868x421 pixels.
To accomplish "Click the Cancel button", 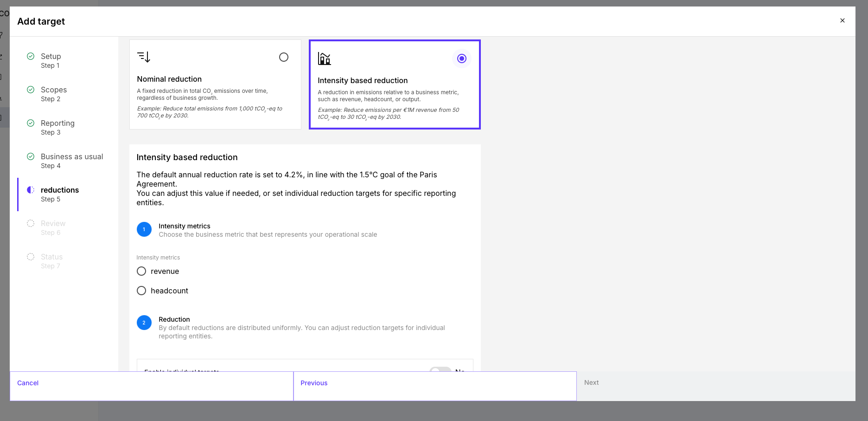I will 152,386.
